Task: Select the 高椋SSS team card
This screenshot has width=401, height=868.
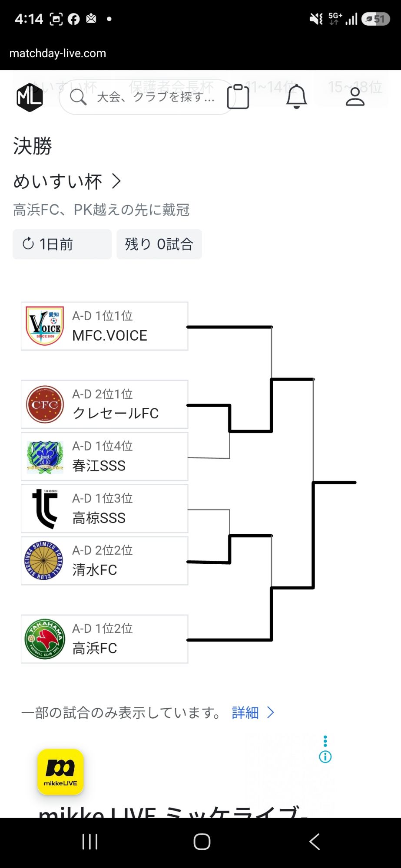Action: [105, 509]
